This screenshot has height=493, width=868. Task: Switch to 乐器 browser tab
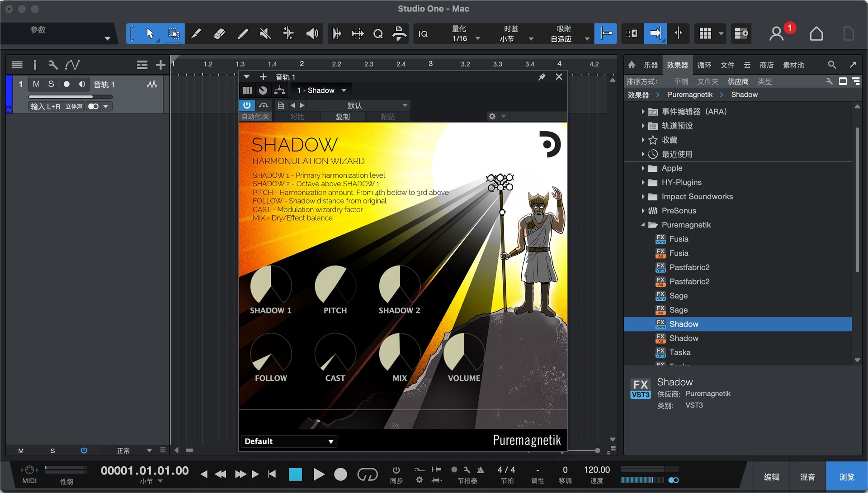(x=651, y=65)
